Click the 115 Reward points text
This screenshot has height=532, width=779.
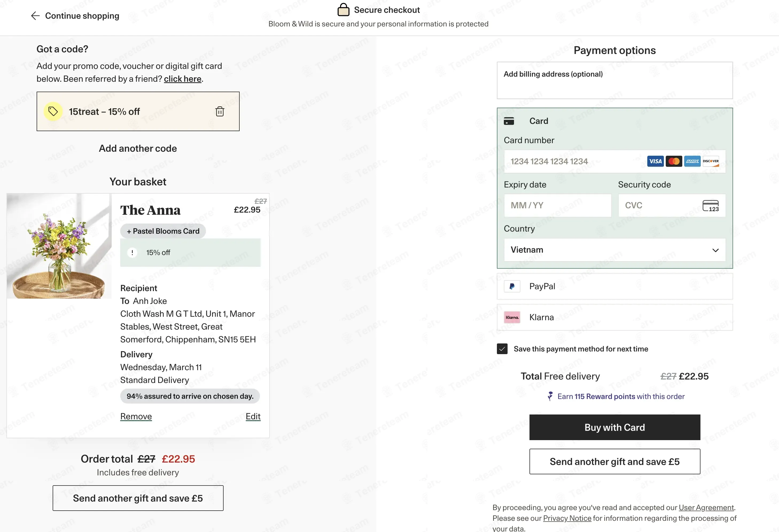tap(605, 396)
